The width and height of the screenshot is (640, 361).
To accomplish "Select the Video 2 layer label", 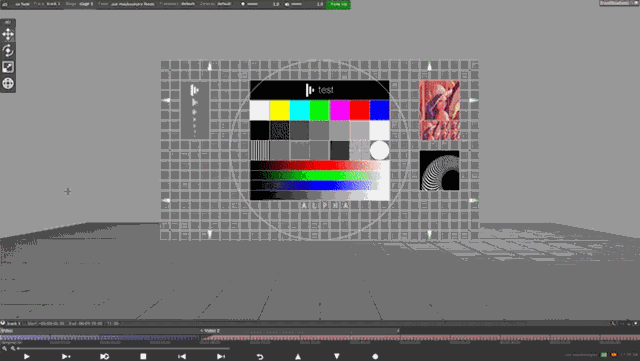I will pyautogui.click(x=212, y=331).
